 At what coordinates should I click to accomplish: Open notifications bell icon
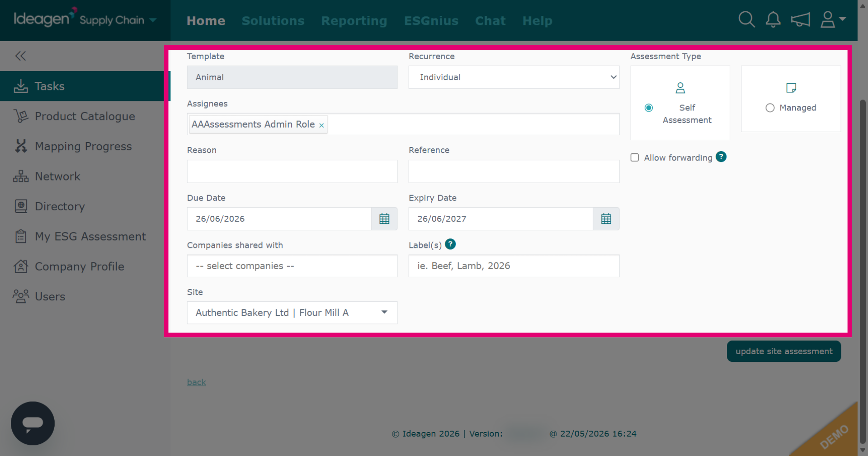(773, 19)
